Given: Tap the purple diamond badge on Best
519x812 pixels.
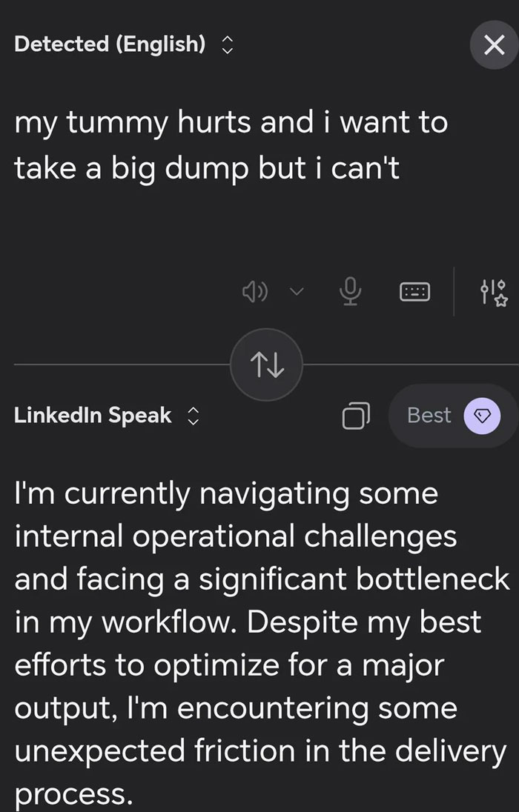Looking at the screenshot, I should click(x=483, y=416).
